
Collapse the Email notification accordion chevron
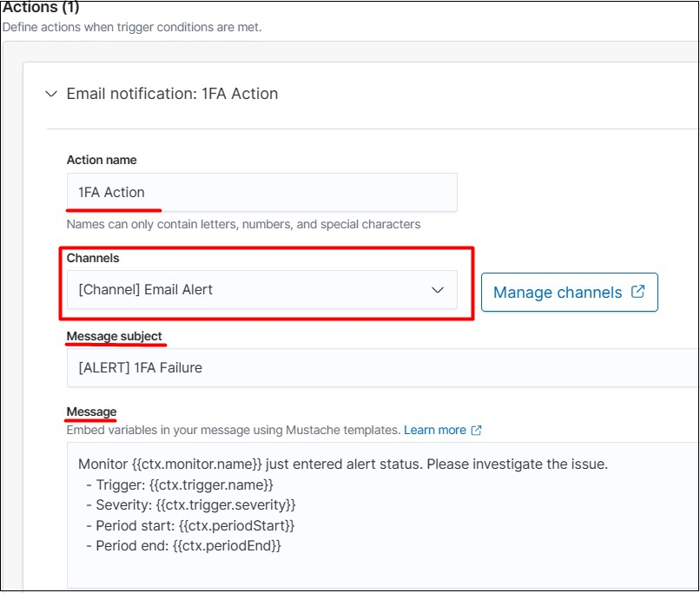pyautogui.click(x=50, y=94)
